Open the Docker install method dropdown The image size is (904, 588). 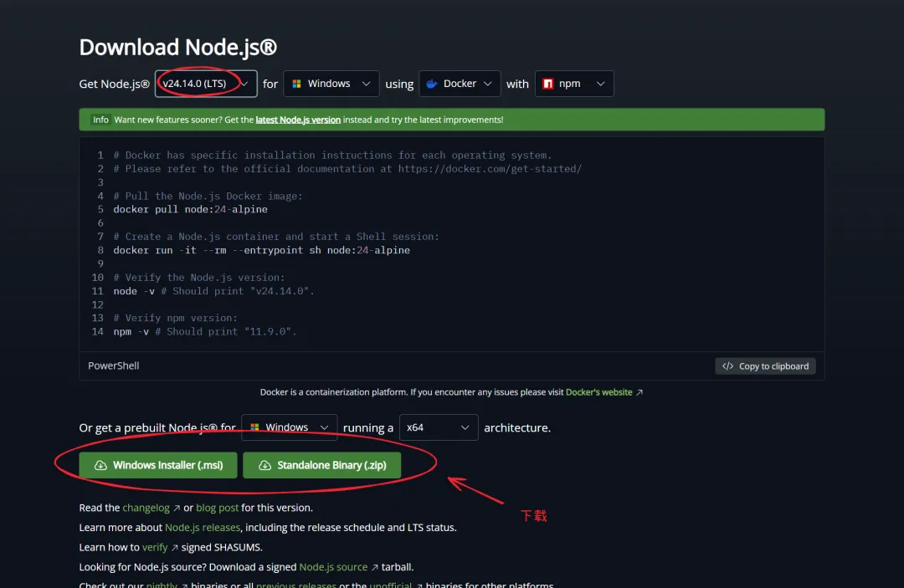click(x=460, y=84)
